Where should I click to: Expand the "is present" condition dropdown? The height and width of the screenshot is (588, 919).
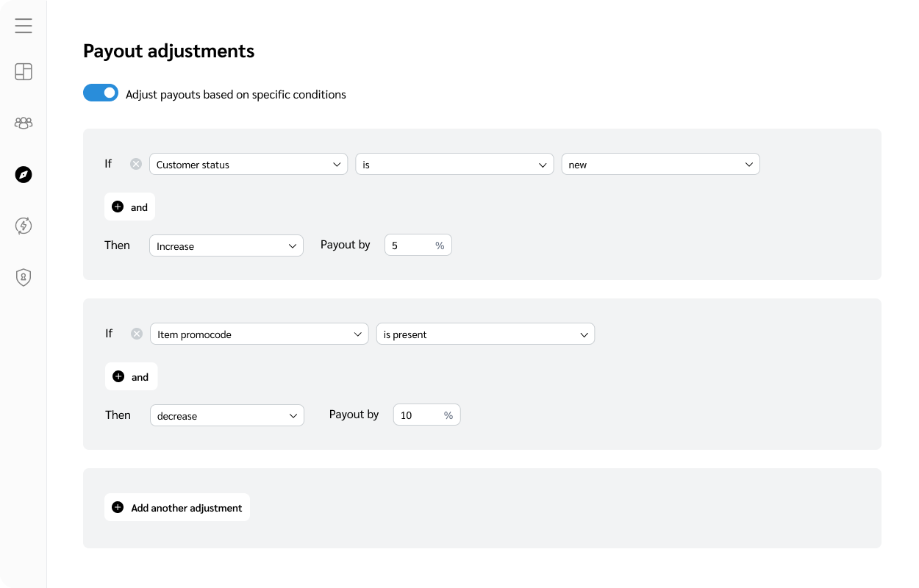[x=485, y=333]
